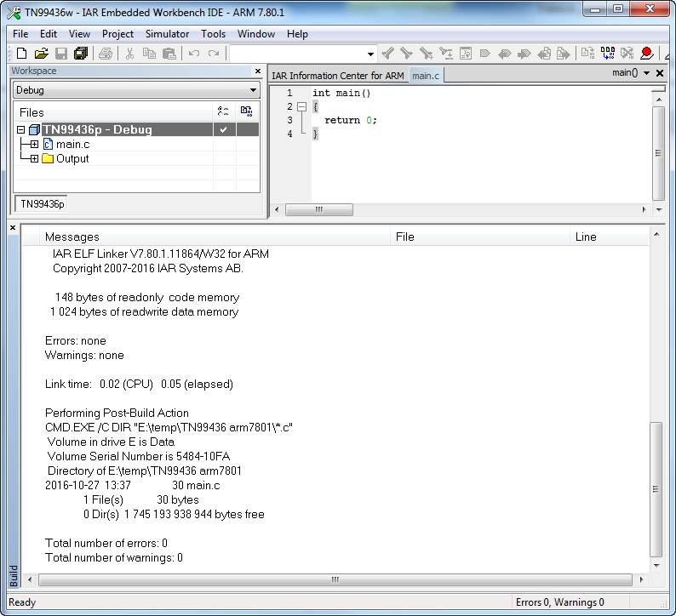Screen dimensions: 676x616
Task: Click the Compile icon in toolbar
Action: [587, 54]
